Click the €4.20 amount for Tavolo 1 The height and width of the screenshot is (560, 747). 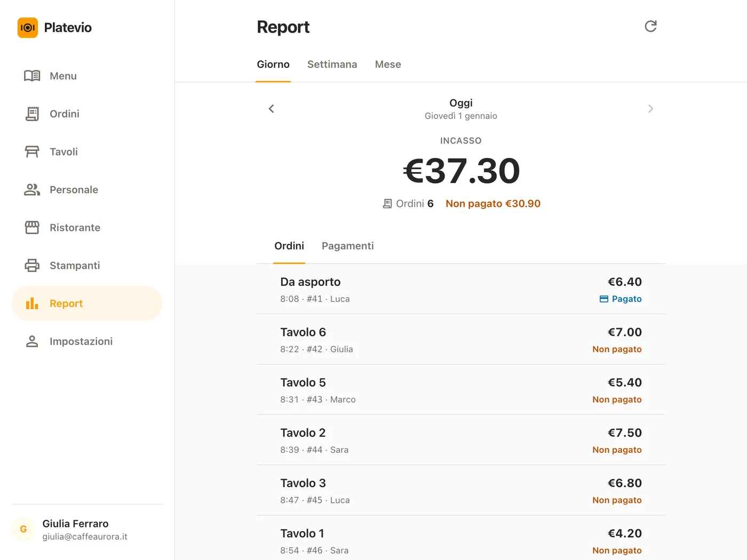coord(625,533)
